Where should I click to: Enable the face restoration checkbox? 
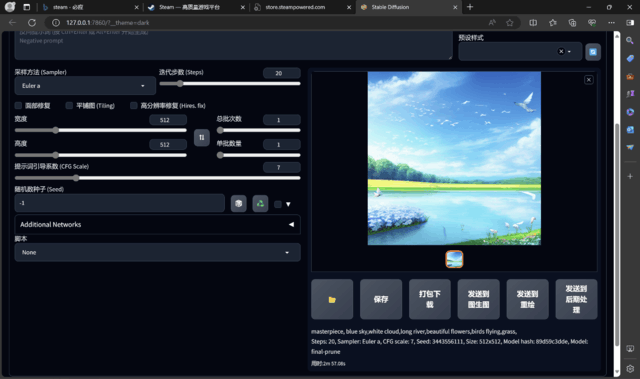click(x=18, y=106)
